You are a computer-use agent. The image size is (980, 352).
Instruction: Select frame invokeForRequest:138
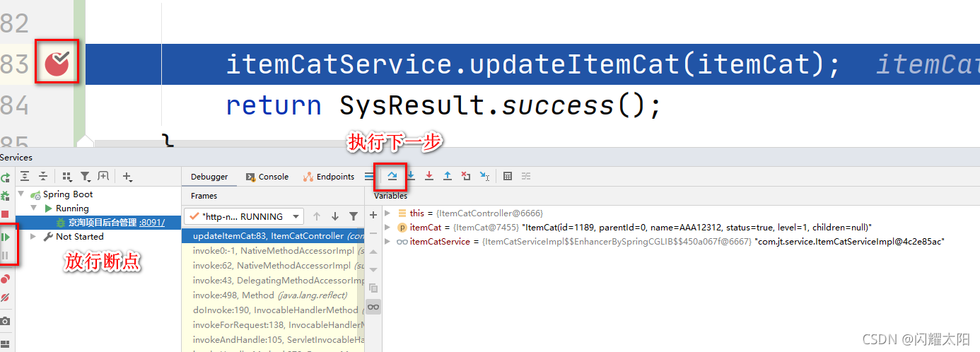click(273, 324)
